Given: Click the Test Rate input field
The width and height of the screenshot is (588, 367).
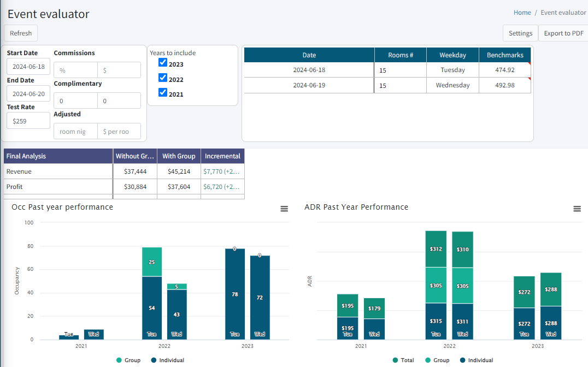Looking at the screenshot, I should [28, 121].
